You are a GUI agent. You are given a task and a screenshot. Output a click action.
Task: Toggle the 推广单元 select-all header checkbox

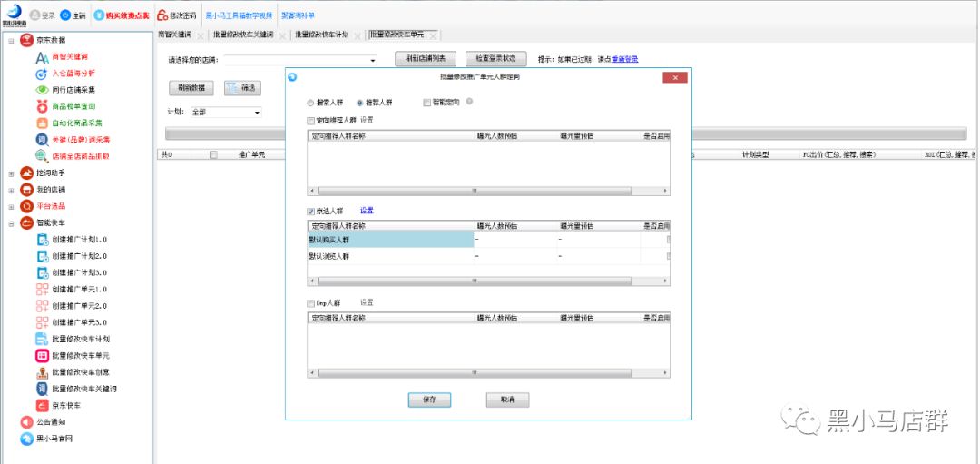tap(213, 155)
